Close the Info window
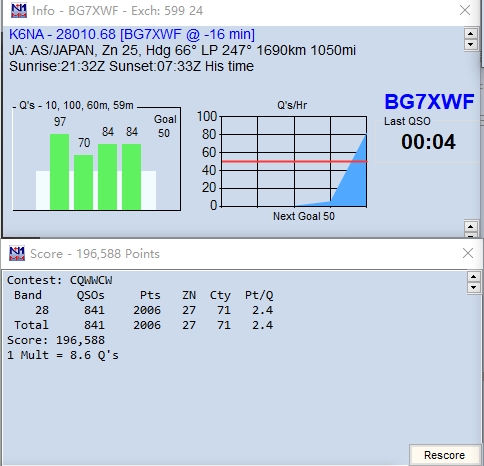The image size is (484, 466). [x=465, y=10]
